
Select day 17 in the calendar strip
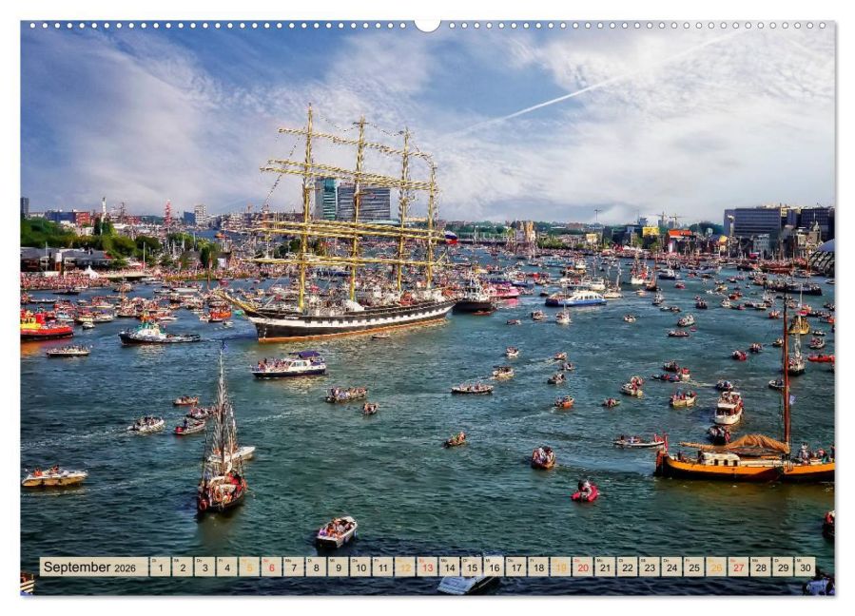(x=516, y=567)
